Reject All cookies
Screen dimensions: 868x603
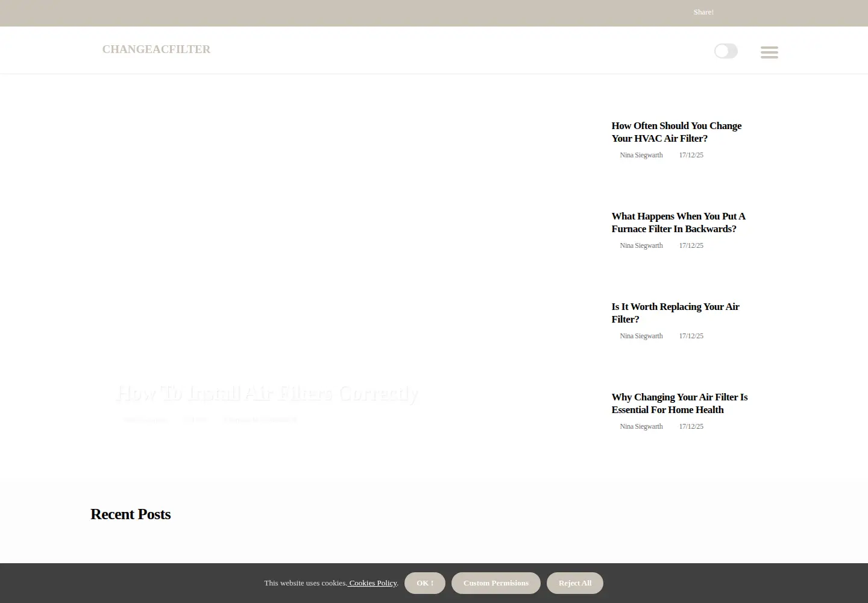[575, 583]
